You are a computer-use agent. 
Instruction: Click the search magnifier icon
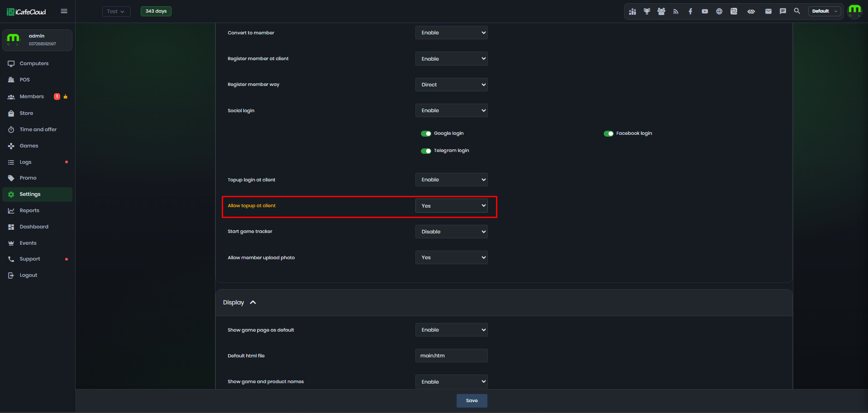pos(797,11)
